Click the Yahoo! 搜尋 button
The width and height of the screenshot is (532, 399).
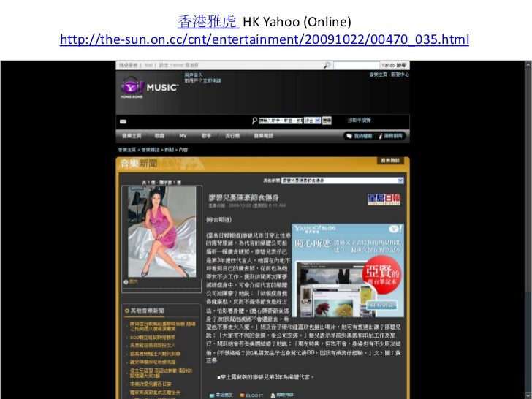click(x=394, y=65)
